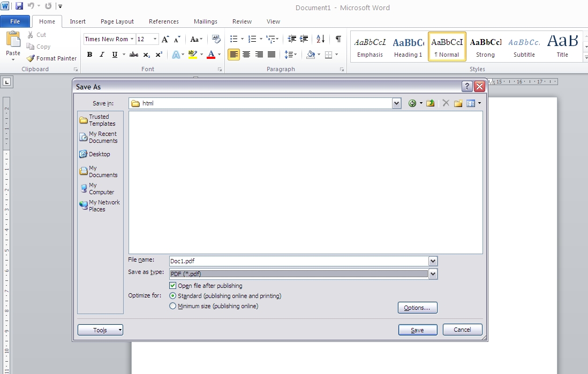The image size is (588, 374).
Task: Click Create New Folder icon in dialog
Action: click(458, 103)
